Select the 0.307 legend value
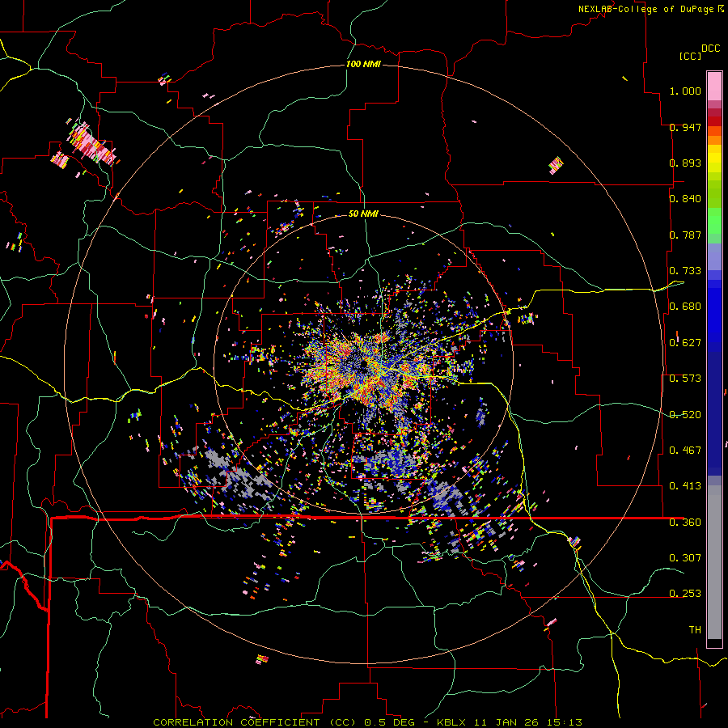 coord(685,558)
